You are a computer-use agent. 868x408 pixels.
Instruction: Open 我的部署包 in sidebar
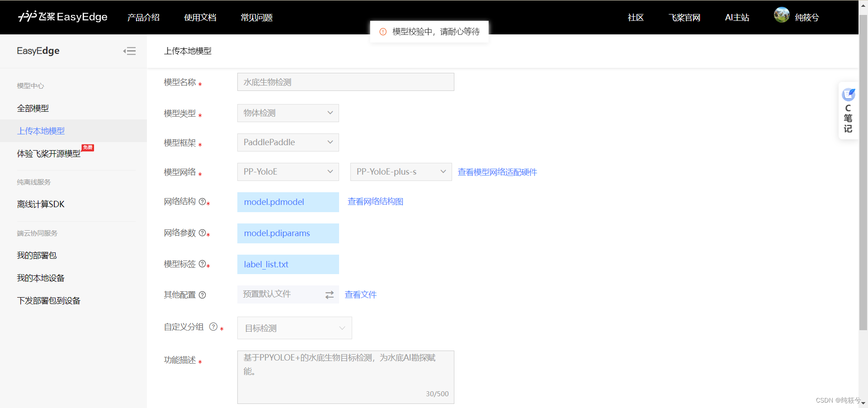coord(37,255)
